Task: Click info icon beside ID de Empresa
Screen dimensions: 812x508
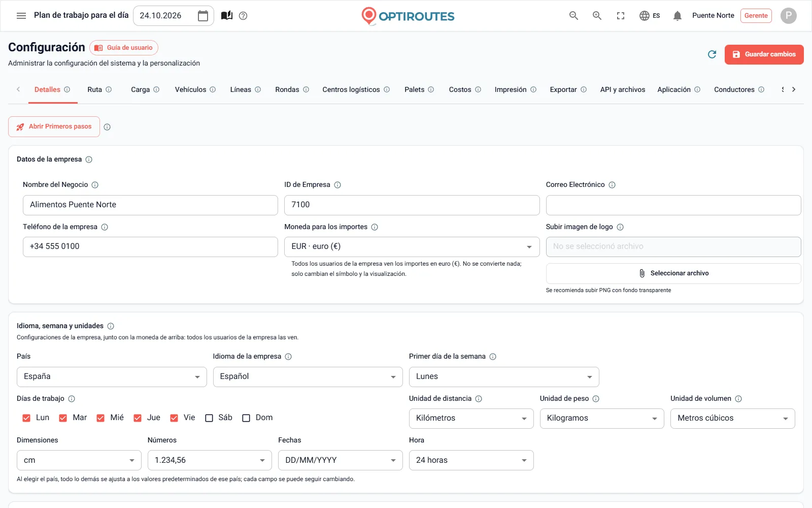Action: click(x=337, y=185)
